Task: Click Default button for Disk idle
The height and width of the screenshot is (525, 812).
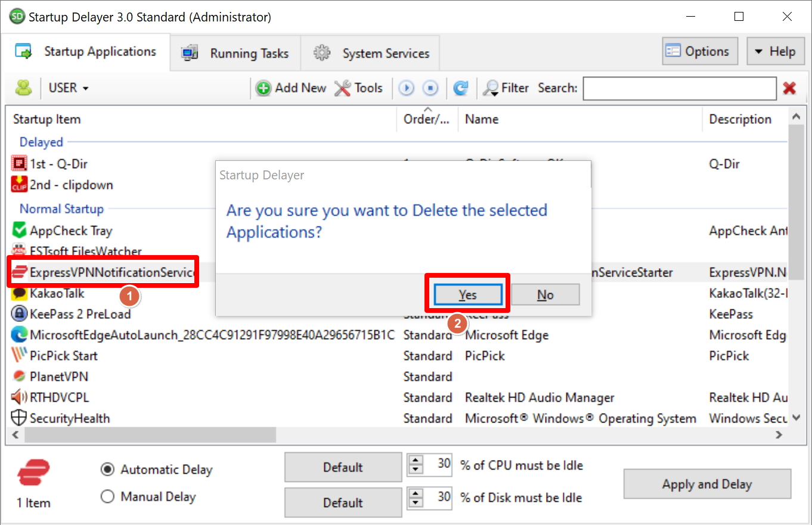Action: click(343, 503)
